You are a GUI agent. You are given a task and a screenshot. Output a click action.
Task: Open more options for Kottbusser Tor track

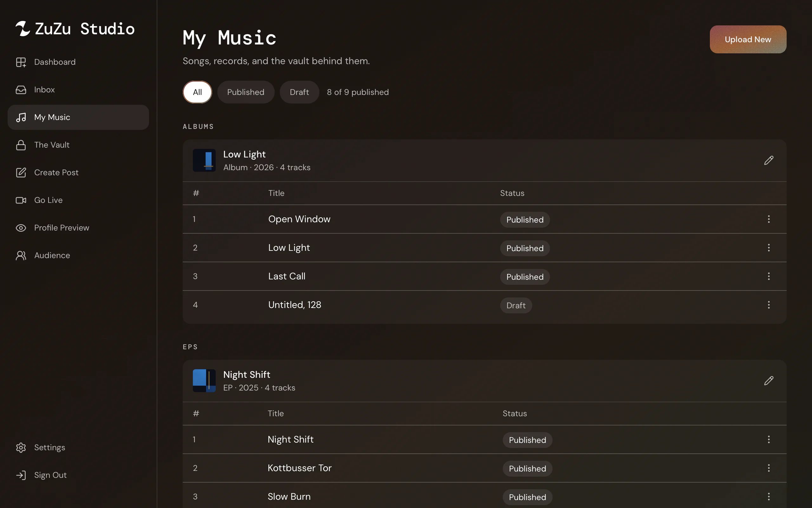coord(769,468)
